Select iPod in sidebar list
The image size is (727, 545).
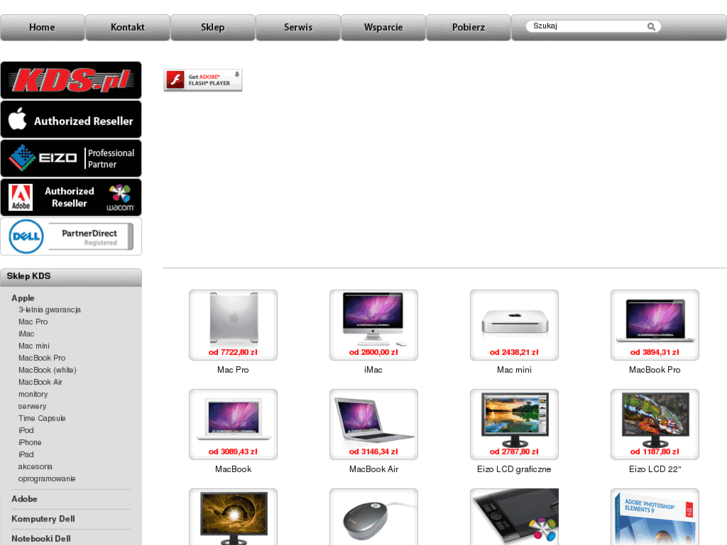click(x=26, y=430)
